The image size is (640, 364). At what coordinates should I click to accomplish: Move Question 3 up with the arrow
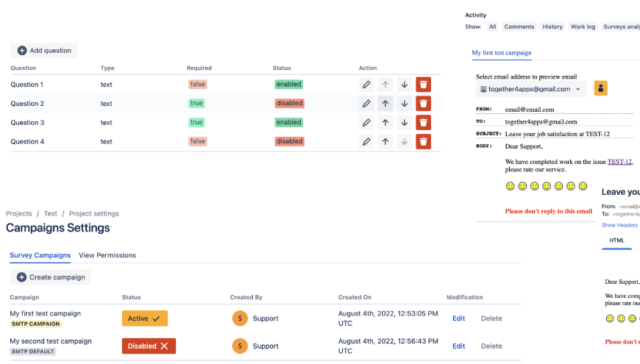(x=385, y=123)
